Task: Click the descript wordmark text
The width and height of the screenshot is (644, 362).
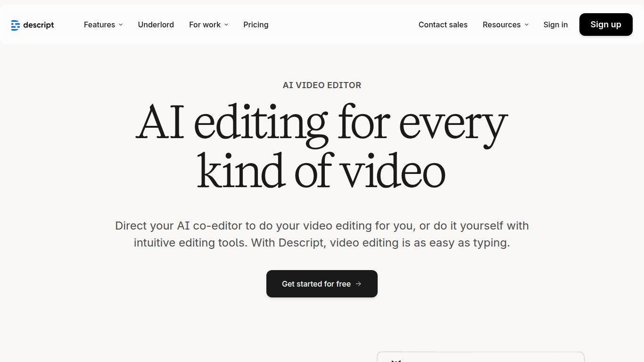Action: pos(39,25)
